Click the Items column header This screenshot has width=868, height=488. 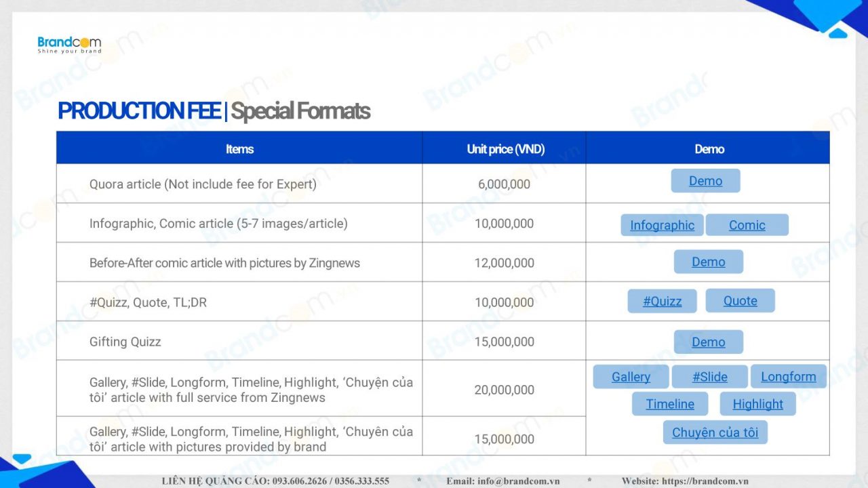pos(239,149)
